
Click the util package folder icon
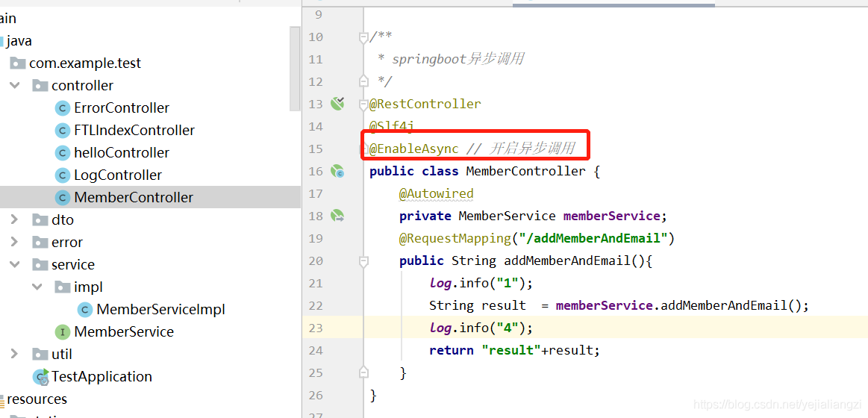coord(40,355)
